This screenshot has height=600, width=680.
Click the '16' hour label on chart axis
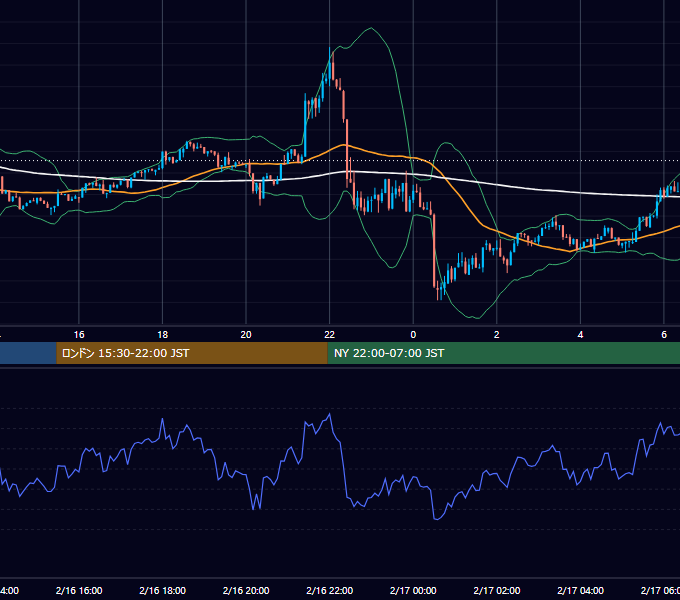tap(79, 335)
